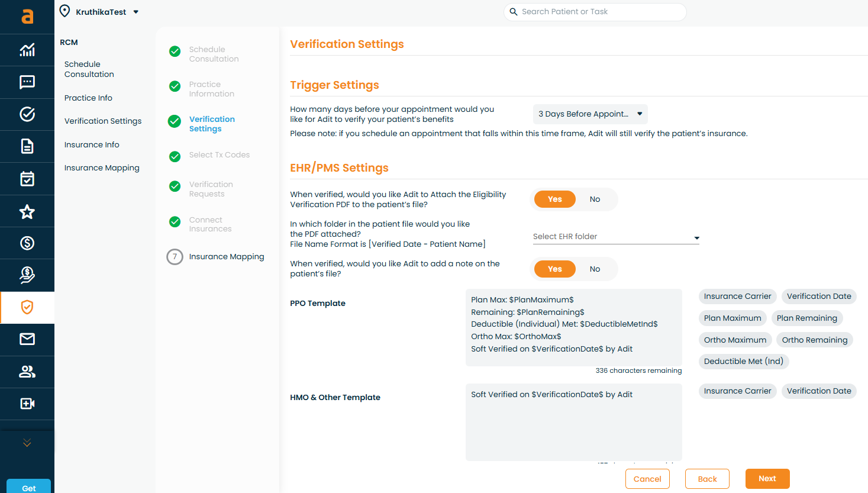Select No for adding note on patient's file
The image size is (868, 493).
click(x=595, y=269)
